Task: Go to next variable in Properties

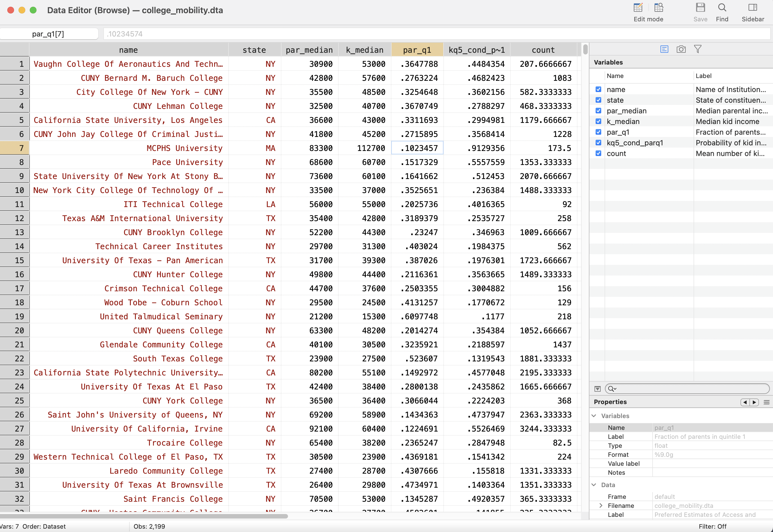Action: tap(754, 402)
